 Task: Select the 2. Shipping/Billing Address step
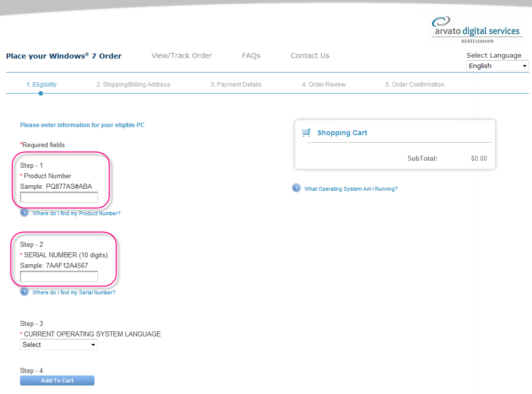pos(133,85)
